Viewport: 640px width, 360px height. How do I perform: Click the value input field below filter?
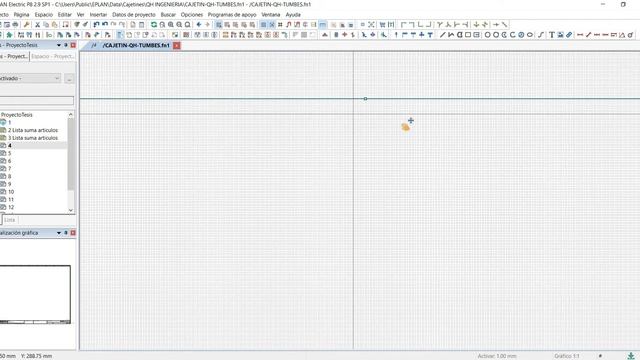click(x=37, y=100)
